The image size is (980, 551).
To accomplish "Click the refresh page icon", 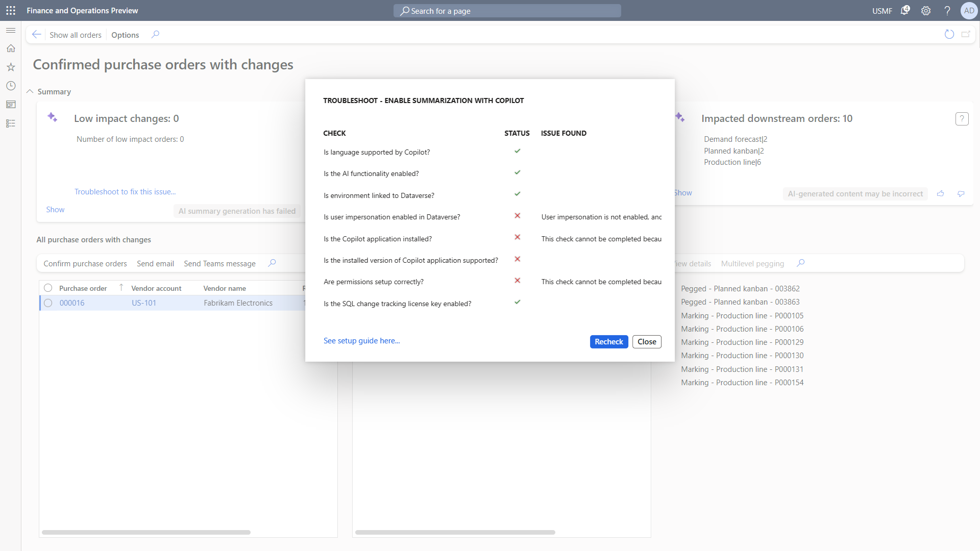I will pyautogui.click(x=949, y=34).
